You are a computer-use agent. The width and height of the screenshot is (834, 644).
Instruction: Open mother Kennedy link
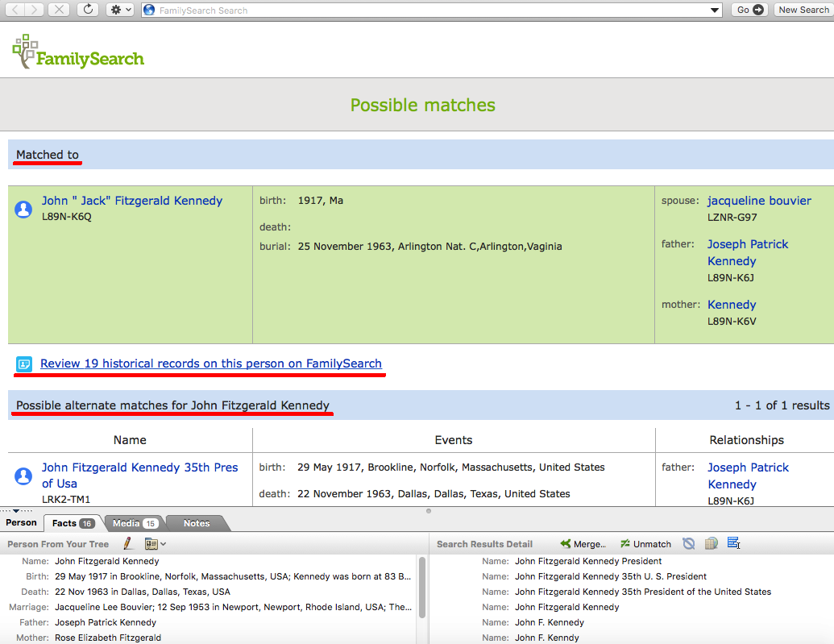click(x=732, y=305)
